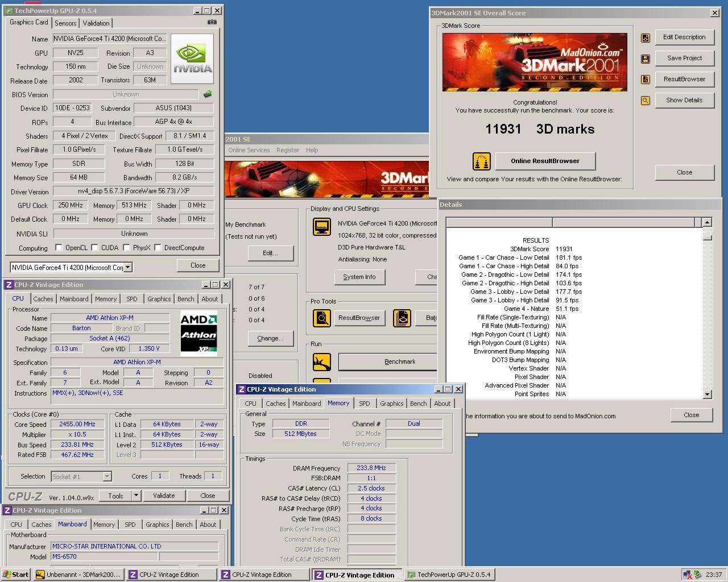Click the tray icon left of the clock
The height and width of the screenshot is (582, 728).
coord(697,575)
